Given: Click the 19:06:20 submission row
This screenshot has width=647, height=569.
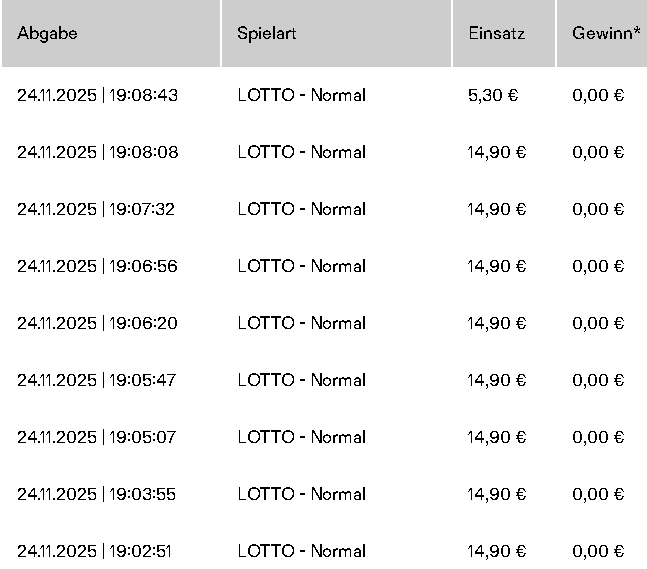Looking at the screenshot, I should 97,324.
